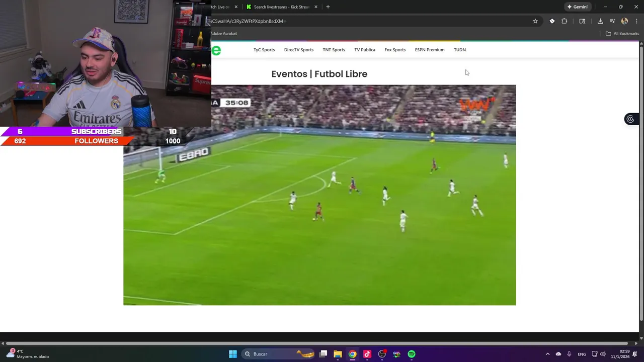Click the Gemini button in Chrome
The width and height of the screenshot is (644, 362).
click(x=578, y=7)
